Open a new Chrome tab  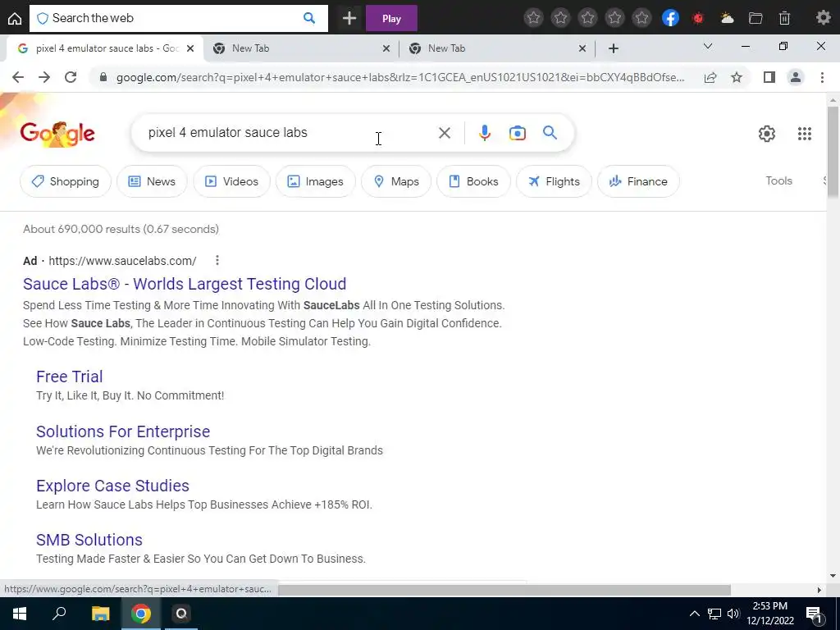(614, 48)
